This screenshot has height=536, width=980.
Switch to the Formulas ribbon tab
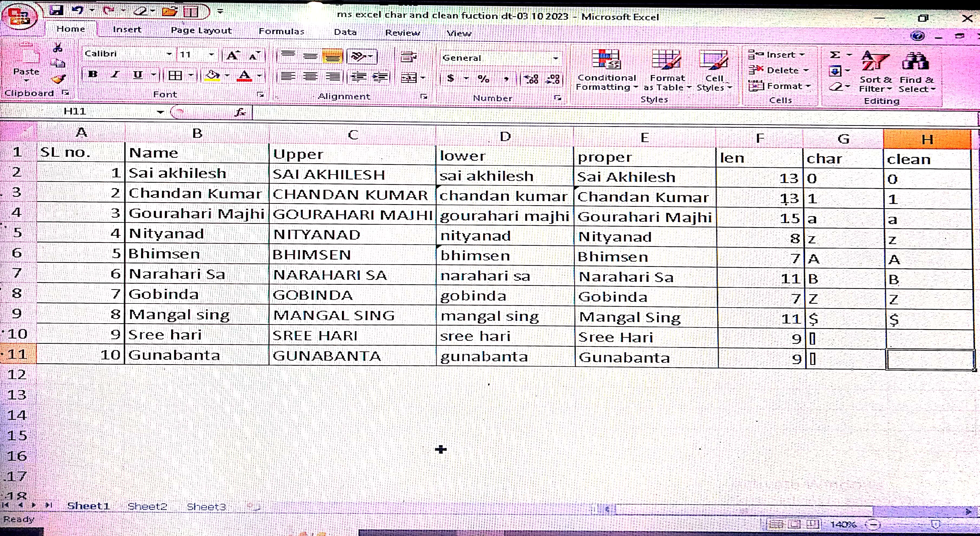[x=281, y=31]
